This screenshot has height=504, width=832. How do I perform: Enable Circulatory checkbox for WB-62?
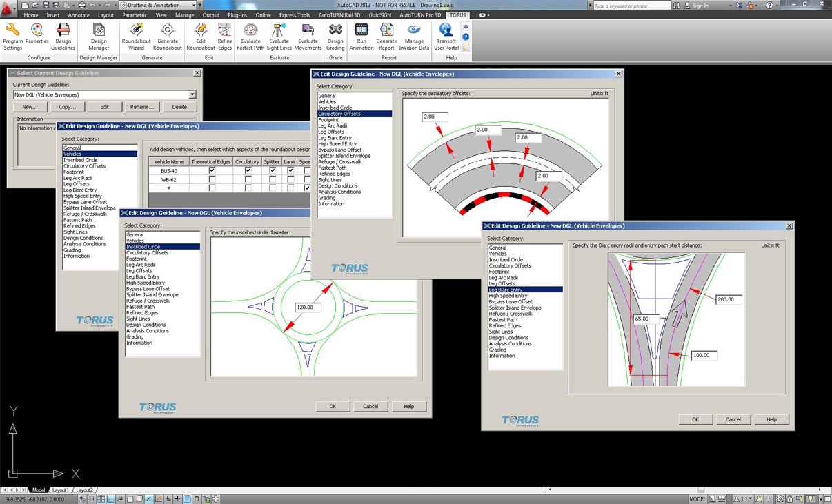pos(248,179)
